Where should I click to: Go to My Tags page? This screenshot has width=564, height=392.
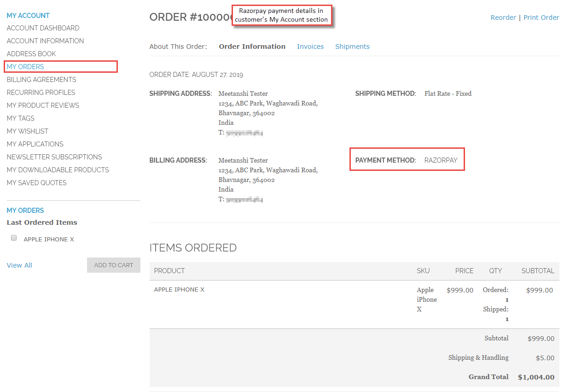(21, 118)
